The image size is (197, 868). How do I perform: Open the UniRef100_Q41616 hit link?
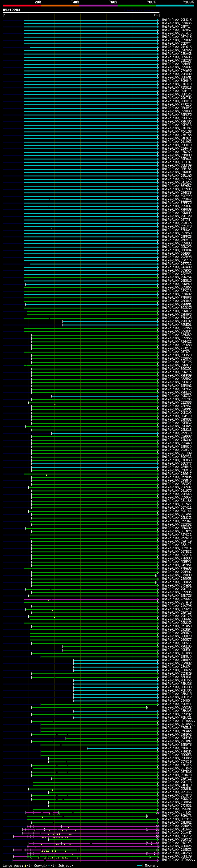tap(177, 47)
